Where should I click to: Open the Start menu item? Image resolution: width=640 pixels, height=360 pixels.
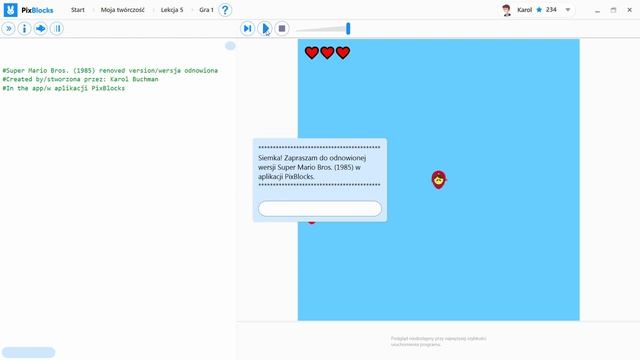pyautogui.click(x=78, y=10)
